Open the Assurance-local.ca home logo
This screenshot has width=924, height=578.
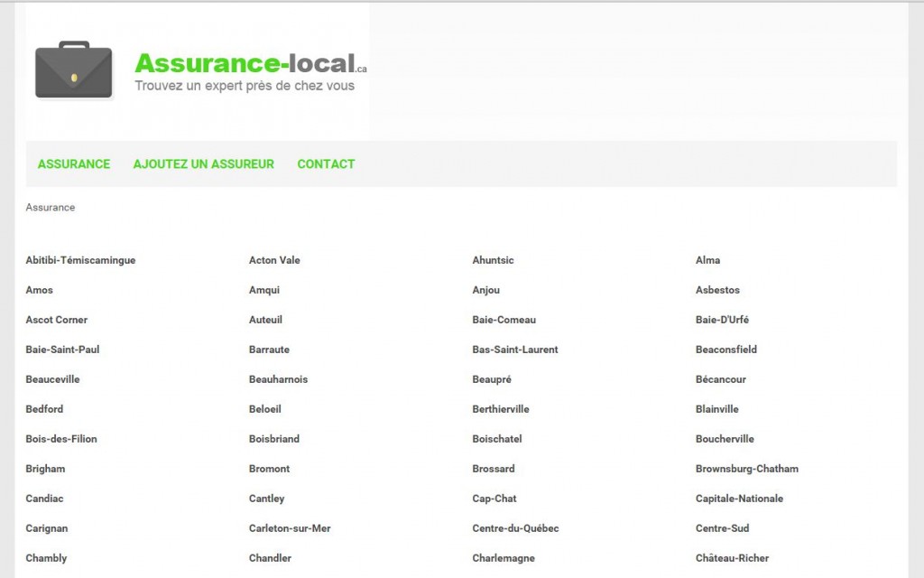245,64
